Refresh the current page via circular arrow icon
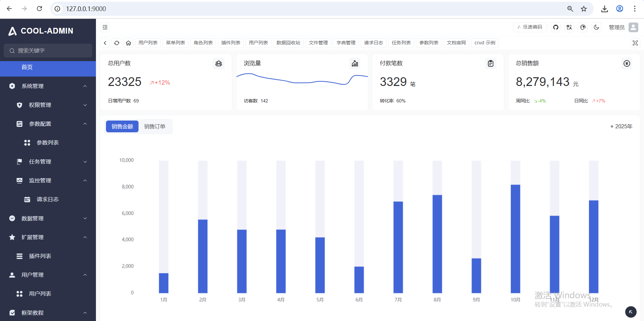The width and height of the screenshot is (644, 321). pos(117,43)
